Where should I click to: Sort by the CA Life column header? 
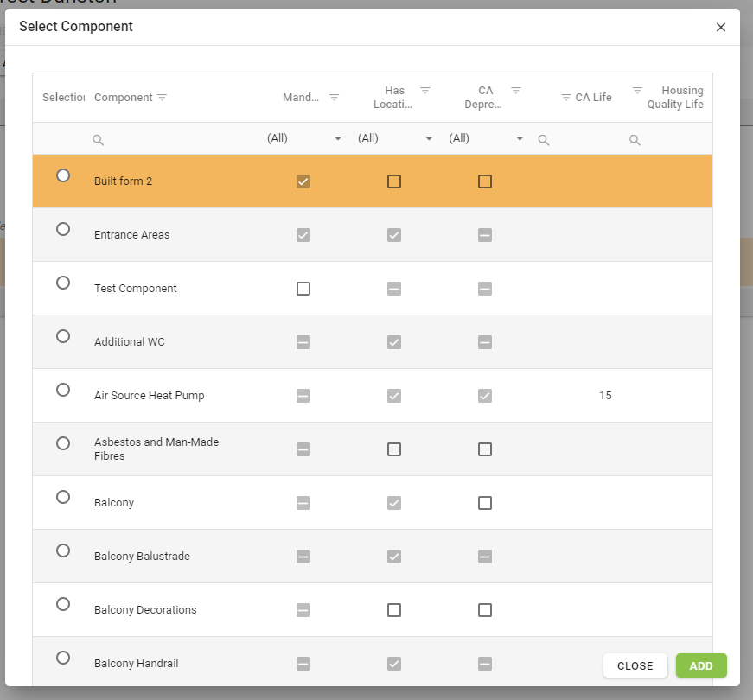593,98
